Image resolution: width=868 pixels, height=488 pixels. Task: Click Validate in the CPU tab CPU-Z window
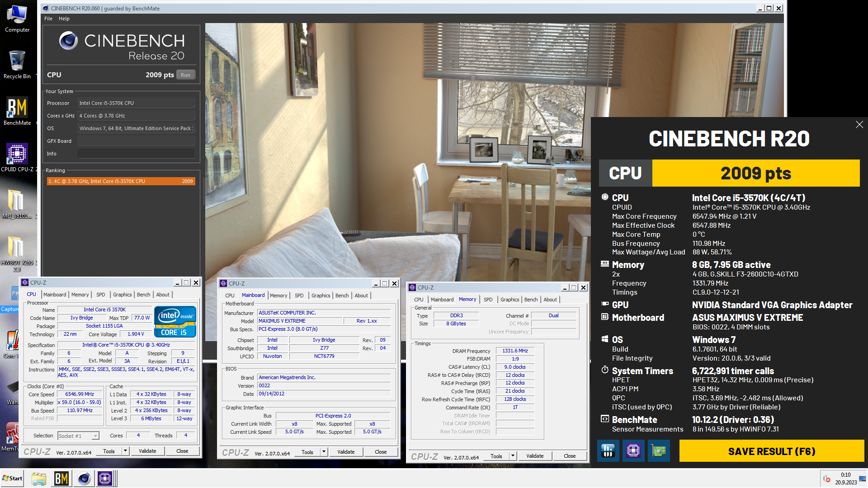tap(147, 451)
